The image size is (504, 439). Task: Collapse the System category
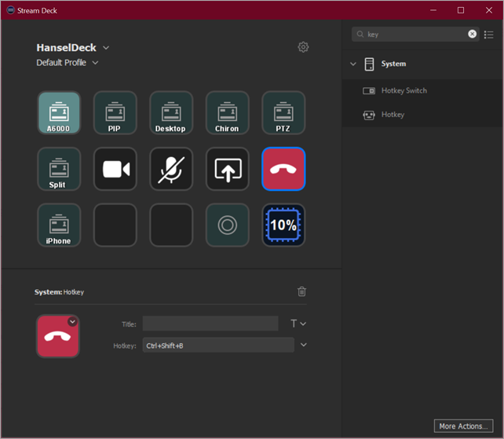(x=353, y=64)
